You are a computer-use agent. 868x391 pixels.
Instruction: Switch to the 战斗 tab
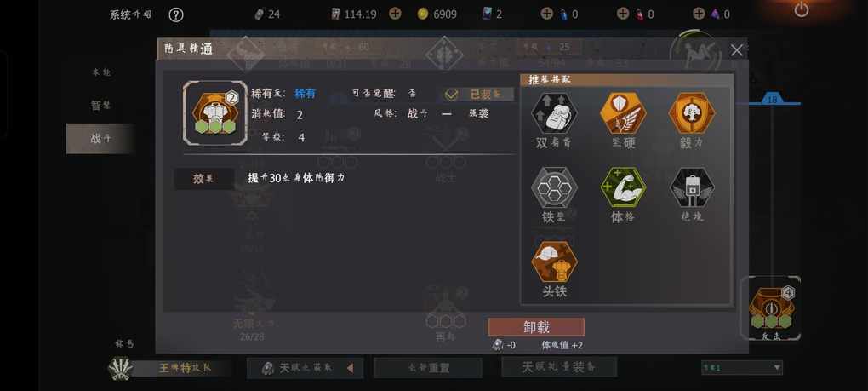[100, 139]
